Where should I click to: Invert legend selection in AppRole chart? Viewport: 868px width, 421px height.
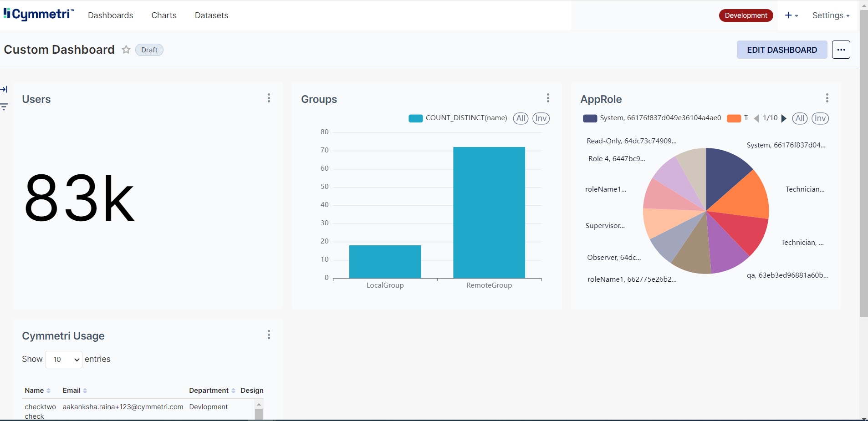pos(820,118)
